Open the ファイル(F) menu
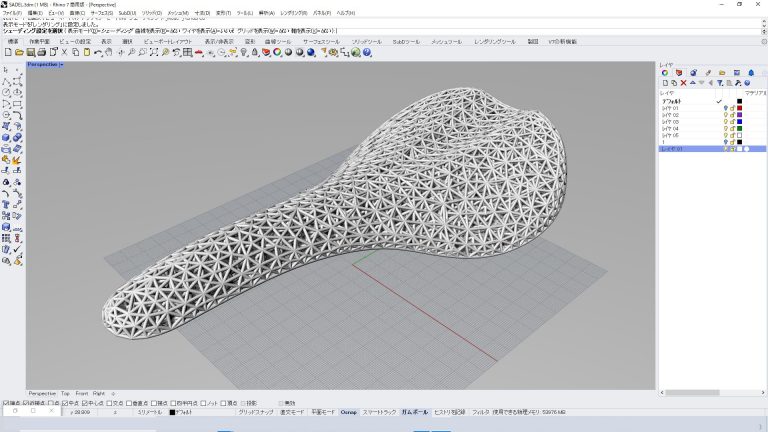Screen dimensions: 768x432 pos(12,13)
